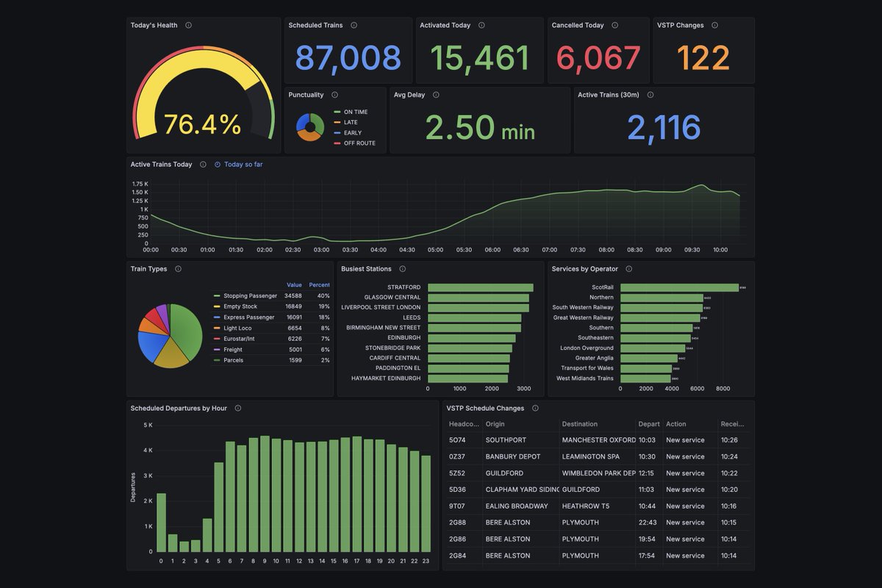Click the 2.50 min average delay value

[480, 128]
